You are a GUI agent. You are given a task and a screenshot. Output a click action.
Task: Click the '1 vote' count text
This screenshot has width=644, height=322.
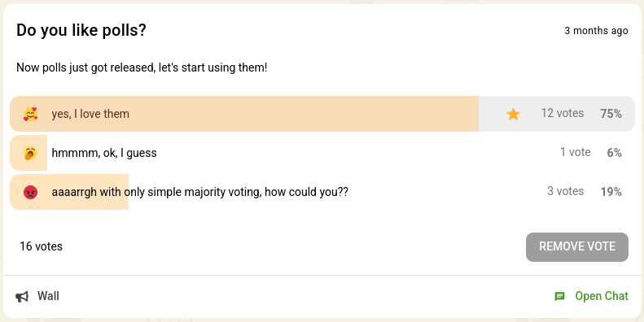[x=576, y=152]
